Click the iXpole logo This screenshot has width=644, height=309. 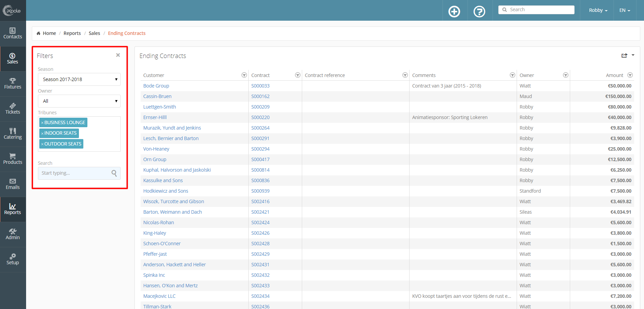point(12,11)
